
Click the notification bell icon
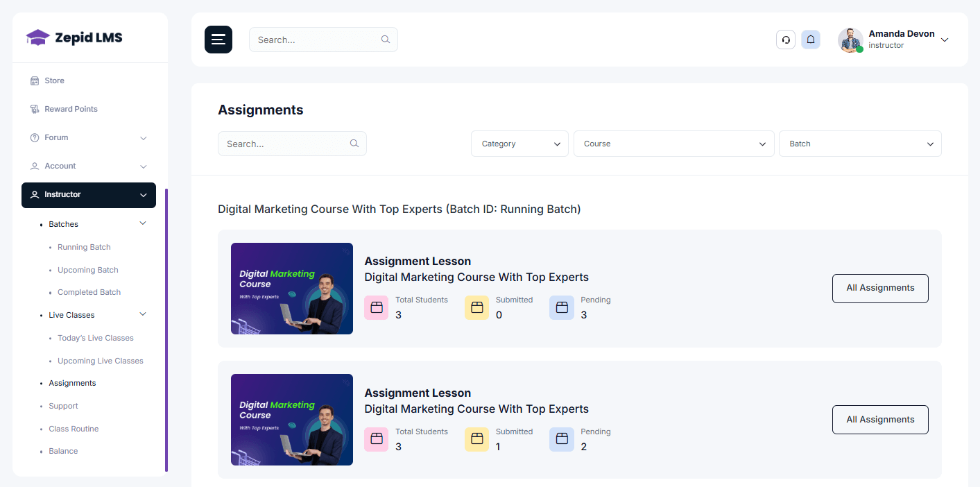pos(811,40)
